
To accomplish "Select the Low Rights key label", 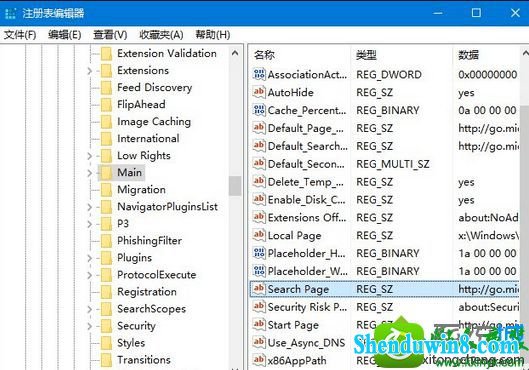I will click(144, 156).
